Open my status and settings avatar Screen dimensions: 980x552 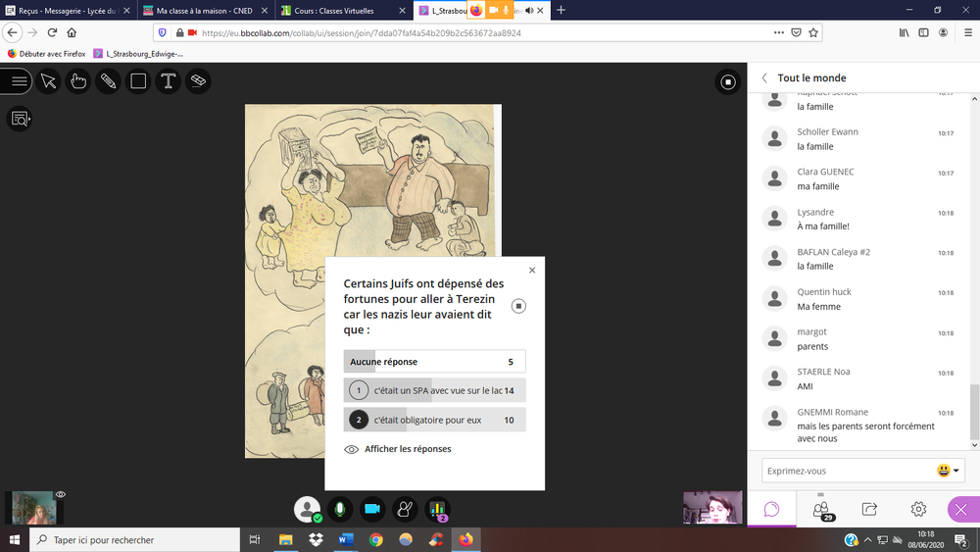(x=307, y=510)
